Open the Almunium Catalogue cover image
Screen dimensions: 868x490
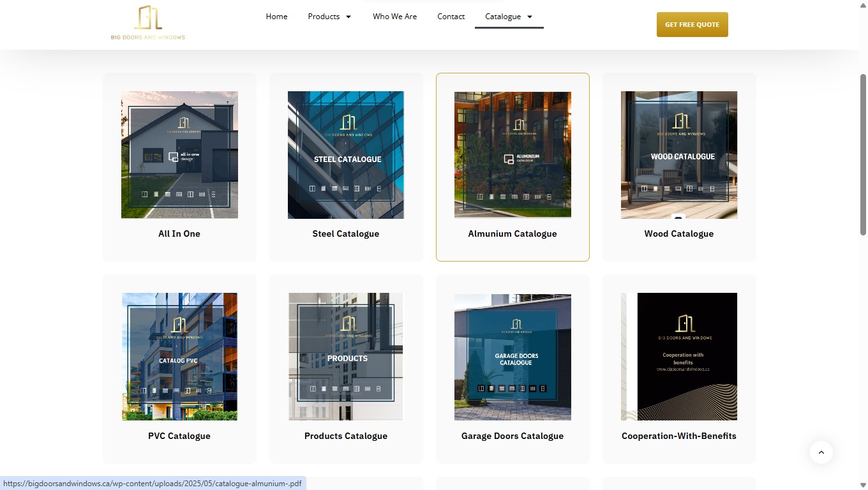tap(513, 155)
